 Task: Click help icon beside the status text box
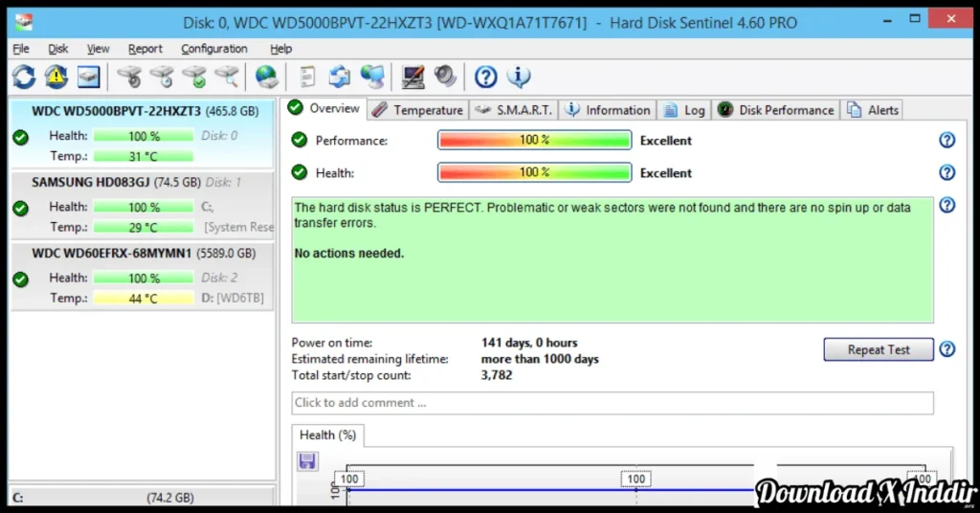click(947, 205)
